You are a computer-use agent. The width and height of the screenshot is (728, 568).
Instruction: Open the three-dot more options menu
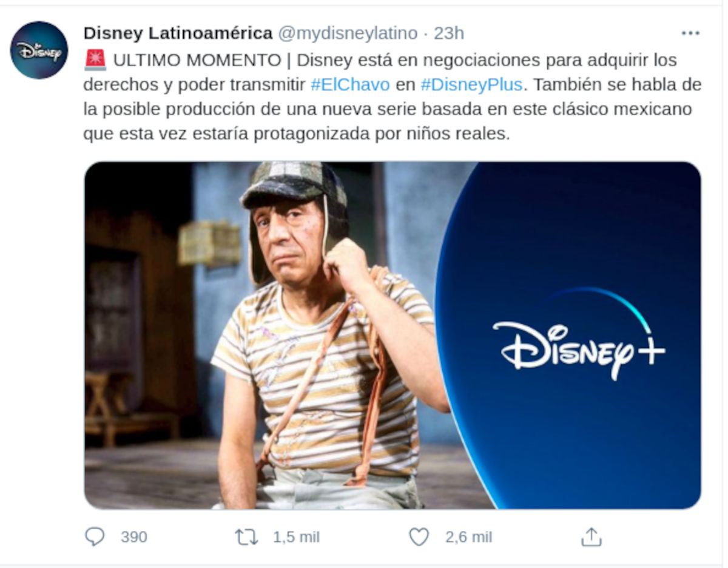pos(690,33)
